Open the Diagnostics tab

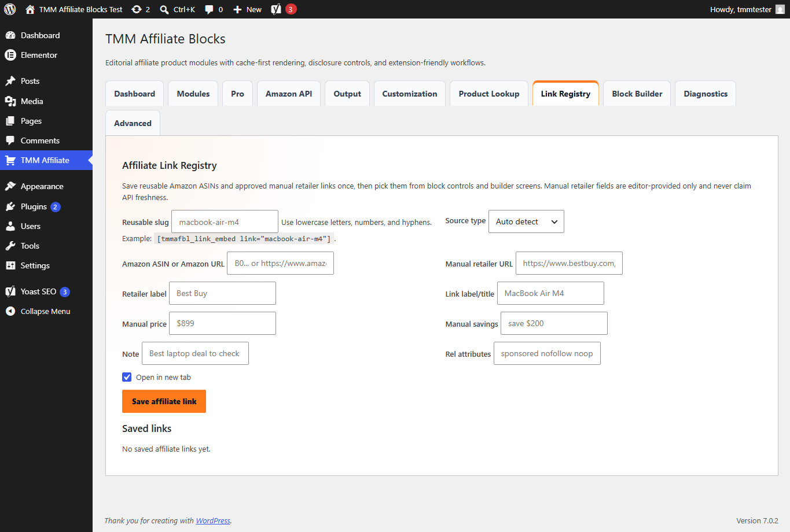[x=706, y=94]
